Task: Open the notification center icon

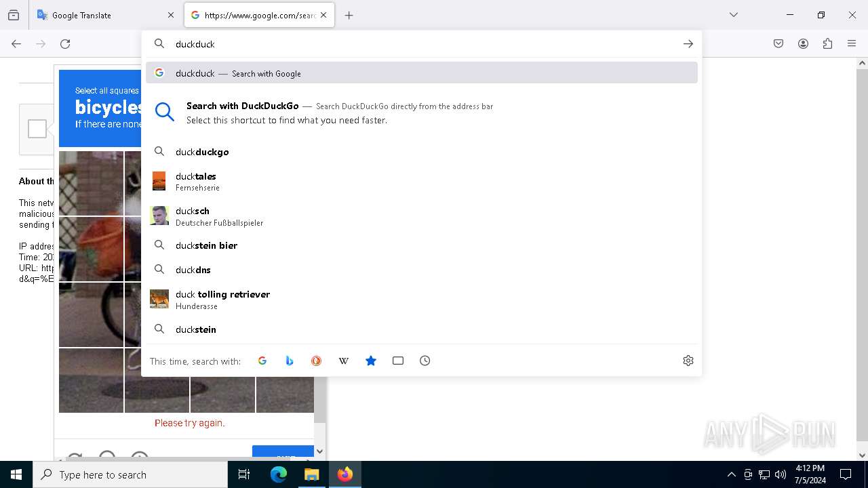Action: click(x=846, y=474)
